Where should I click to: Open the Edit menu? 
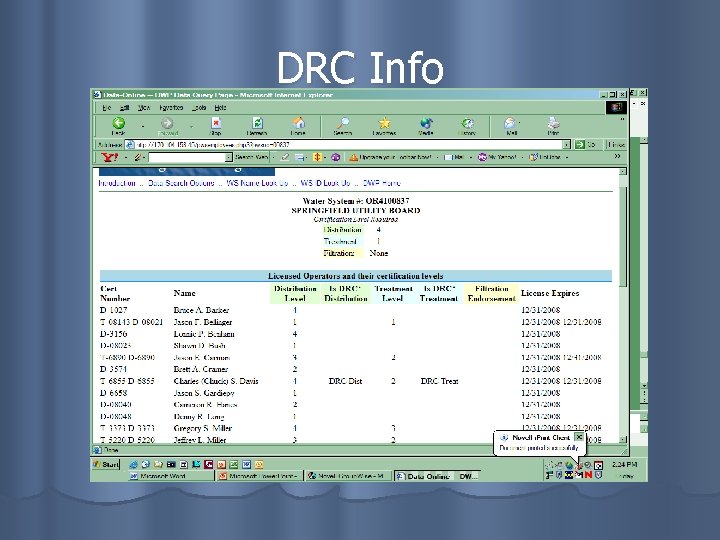click(x=124, y=108)
